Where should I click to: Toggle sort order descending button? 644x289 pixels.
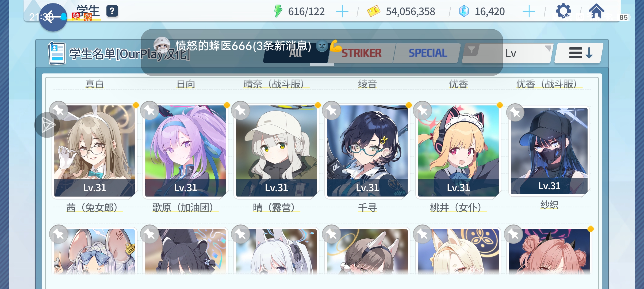click(579, 53)
